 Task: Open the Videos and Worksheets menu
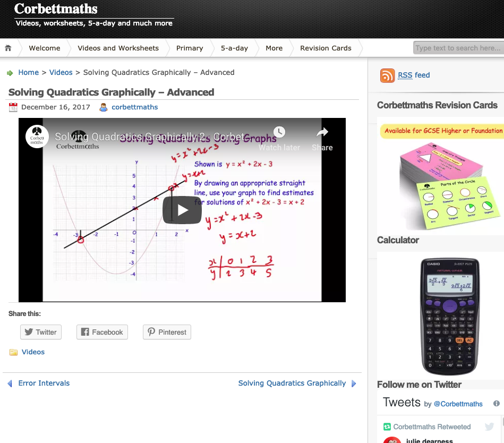click(118, 48)
